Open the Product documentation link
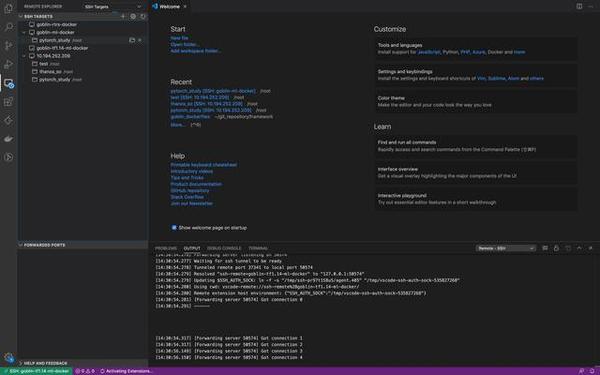600x375 pixels. click(196, 184)
